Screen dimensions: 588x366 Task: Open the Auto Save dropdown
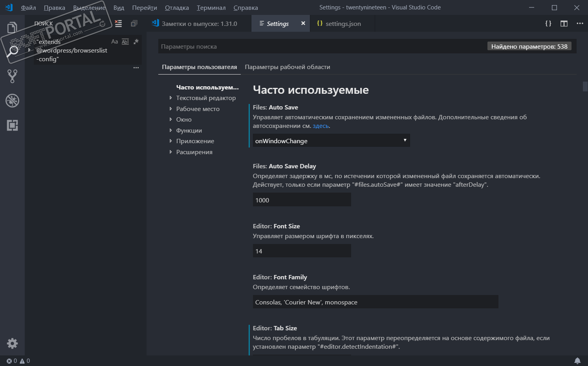[331, 140]
